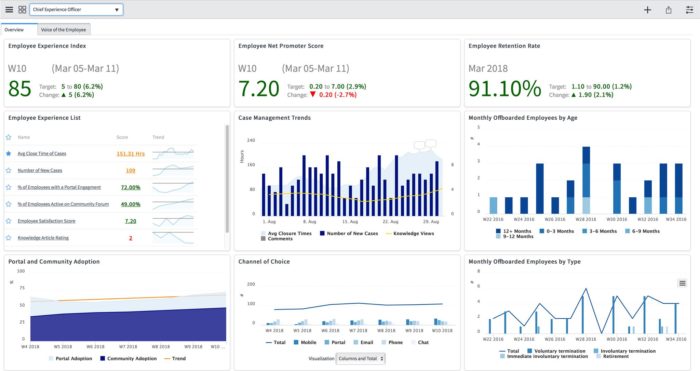Open the hamburger navigation menu
The image size is (700, 371).
point(9,9)
